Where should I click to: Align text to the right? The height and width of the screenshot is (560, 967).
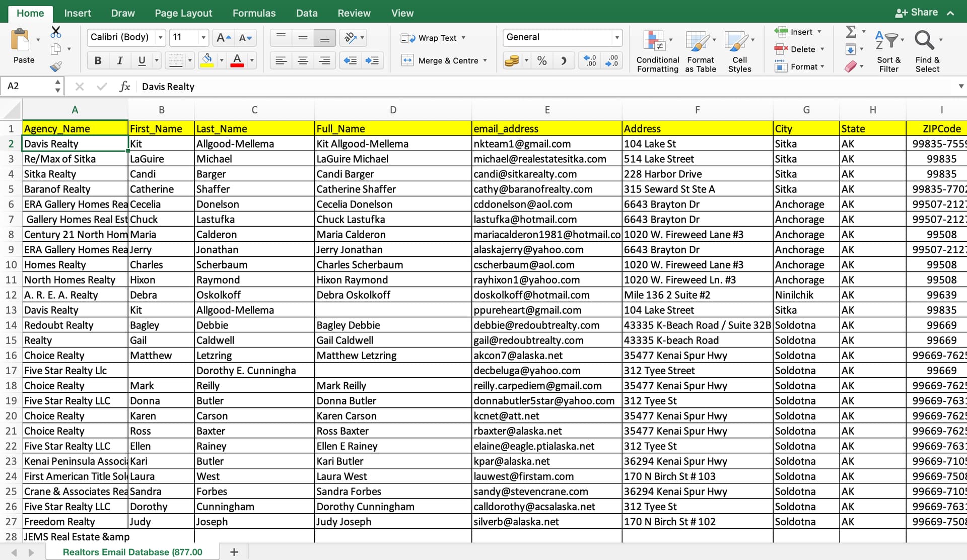[325, 61]
